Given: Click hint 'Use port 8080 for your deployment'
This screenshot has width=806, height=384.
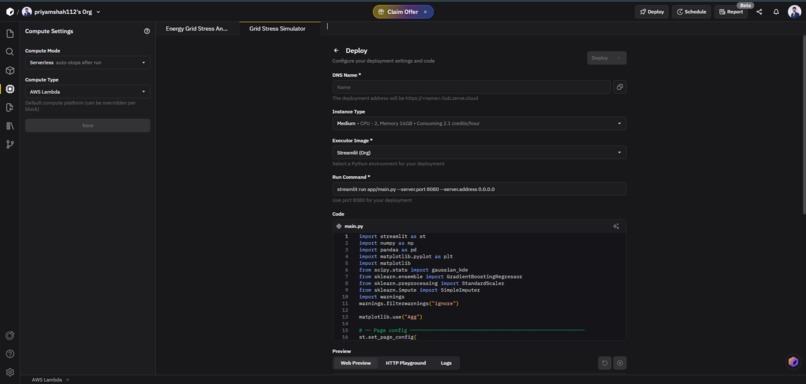Looking at the screenshot, I should coord(372,200).
